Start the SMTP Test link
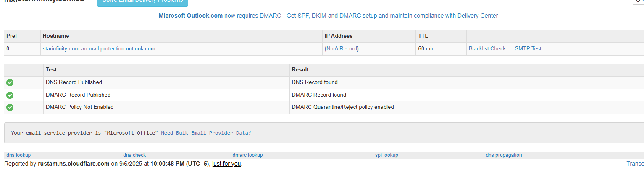Viewport: 644px width, 172px height. (x=528, y=49)
